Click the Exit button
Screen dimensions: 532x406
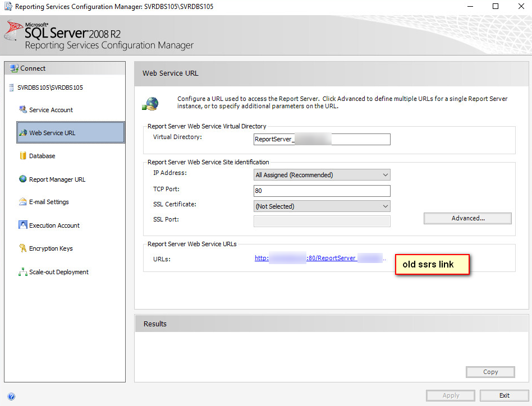pos(504,395)
